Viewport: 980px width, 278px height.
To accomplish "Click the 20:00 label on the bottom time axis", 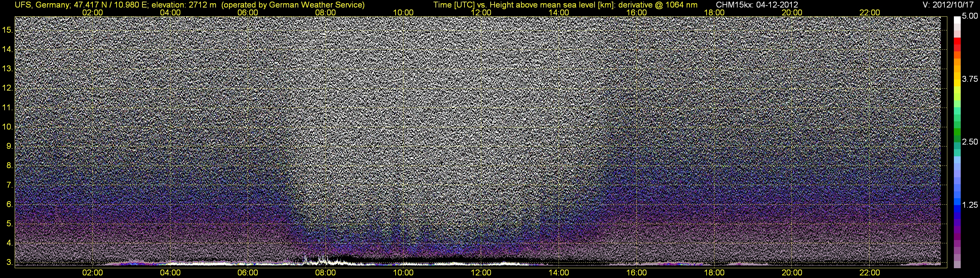I will tap(792, 273).
